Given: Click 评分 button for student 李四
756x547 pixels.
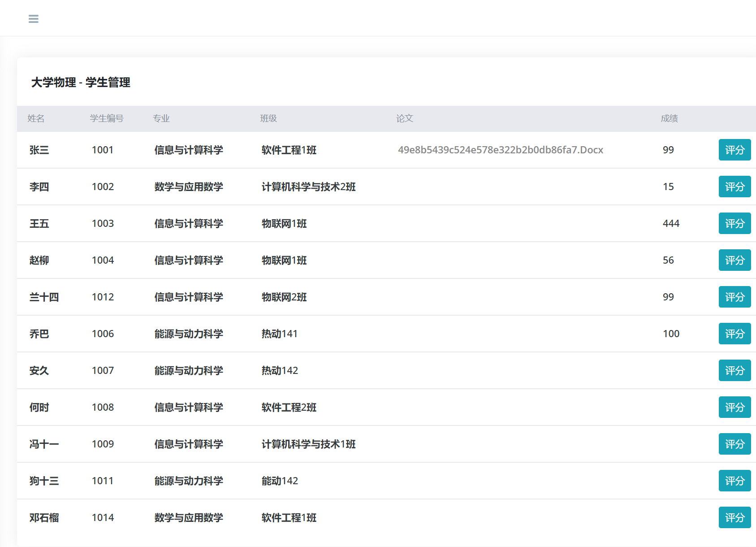Looking at the screenshot, I should click(734, 187).
